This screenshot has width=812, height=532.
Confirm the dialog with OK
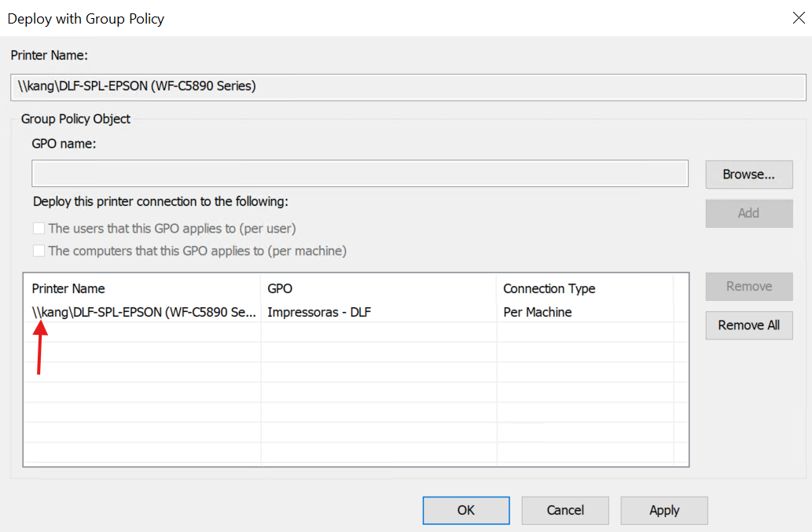(x=465, y=510)
